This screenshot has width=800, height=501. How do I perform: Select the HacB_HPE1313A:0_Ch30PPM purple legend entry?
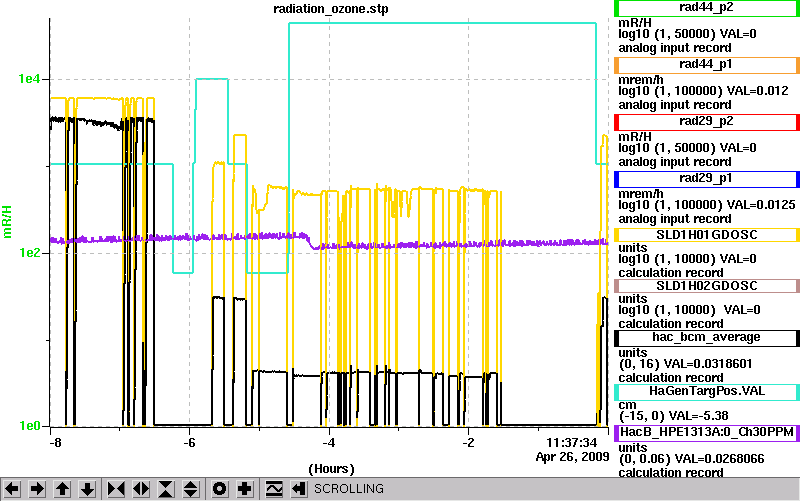tap(706, 433)
